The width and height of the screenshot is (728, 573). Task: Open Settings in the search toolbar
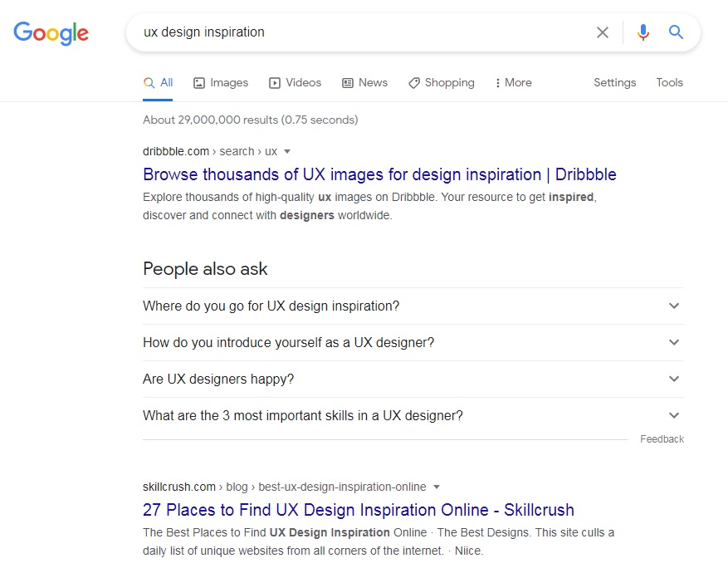pos(615,83)
